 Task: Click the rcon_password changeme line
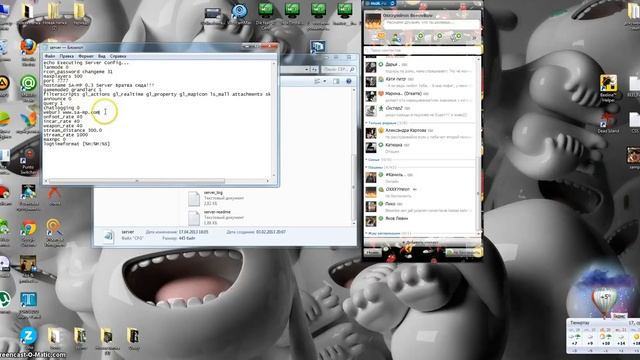[x=78, y=71]
